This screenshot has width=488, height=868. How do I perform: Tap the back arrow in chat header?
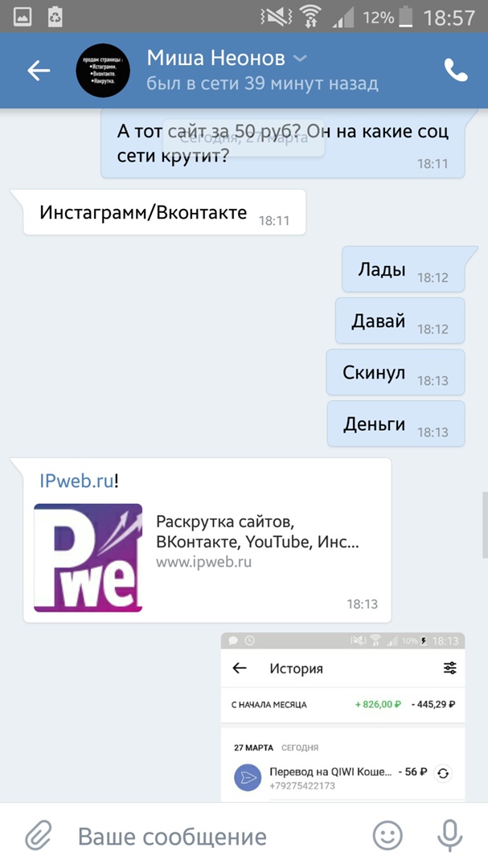pyautogui.click(x=39, y=71)
